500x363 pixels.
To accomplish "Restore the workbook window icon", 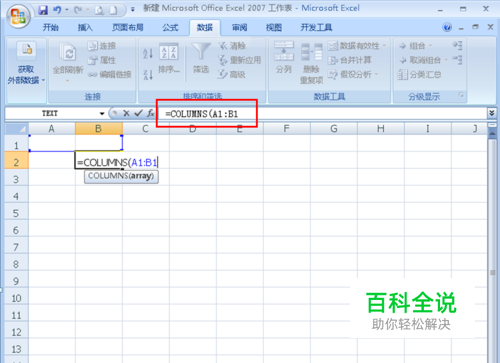I will click(x=476, y=27).
